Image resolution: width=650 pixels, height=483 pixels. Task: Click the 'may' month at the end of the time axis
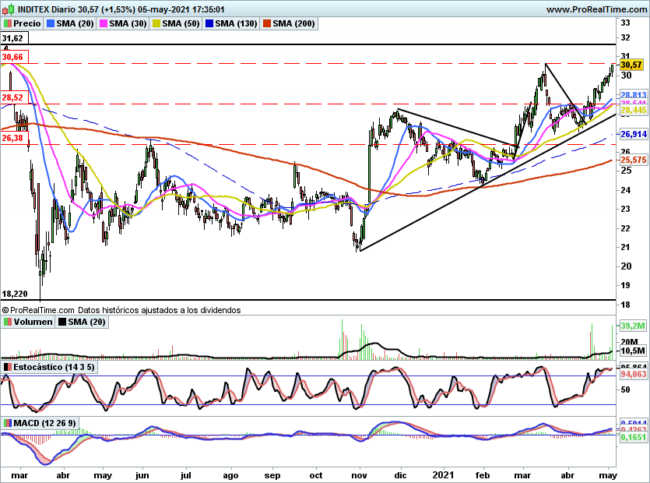point(608,476)
